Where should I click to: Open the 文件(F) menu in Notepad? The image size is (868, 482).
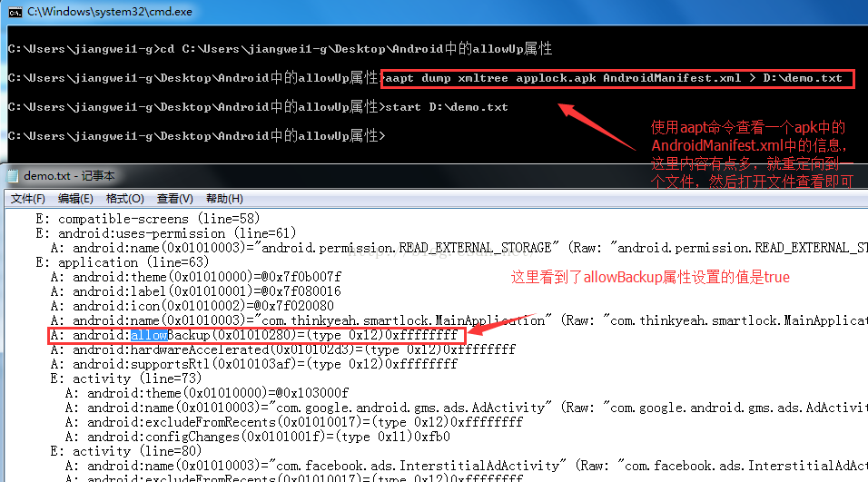(27, 199)
